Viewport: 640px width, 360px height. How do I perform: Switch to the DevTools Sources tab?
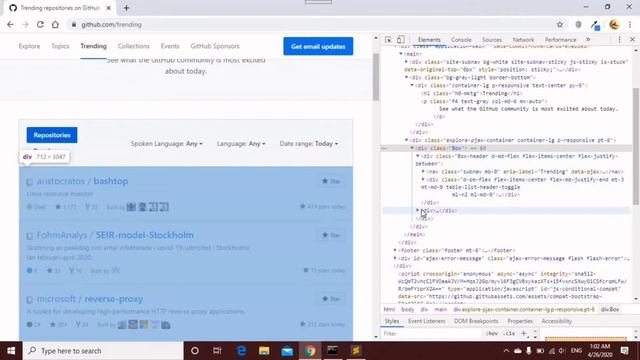(x=492, y=40)
